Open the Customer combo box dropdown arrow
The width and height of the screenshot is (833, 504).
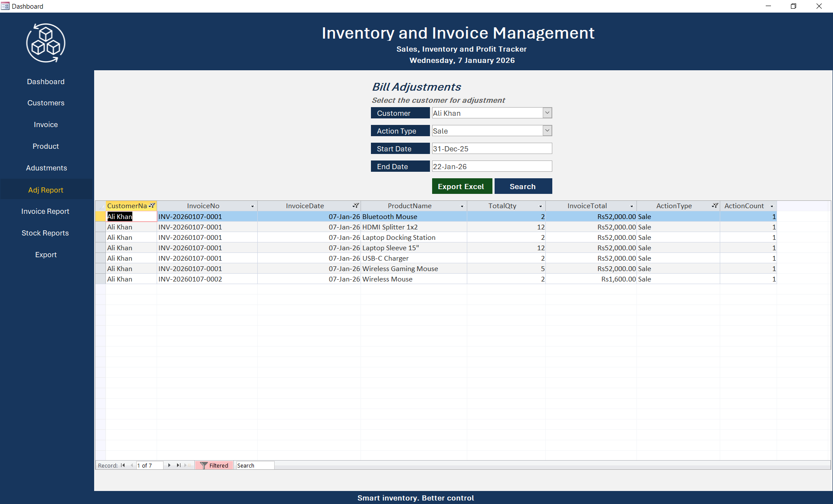click(x=548, y=113)
